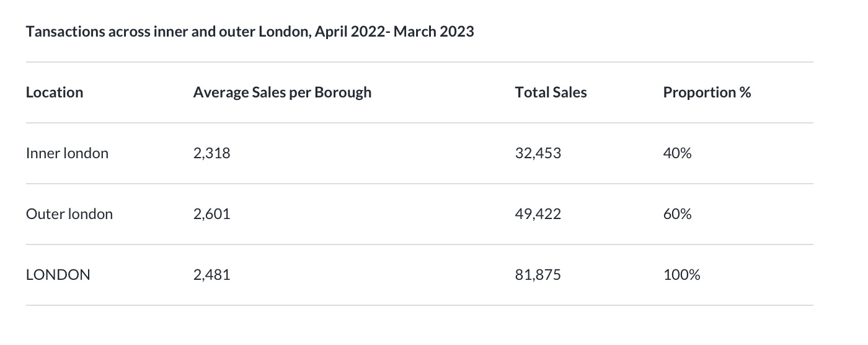Viewport: 868px width, 345px height.
Task: Click the 2,601 average sales cell
Action: (x=211, y=214)
